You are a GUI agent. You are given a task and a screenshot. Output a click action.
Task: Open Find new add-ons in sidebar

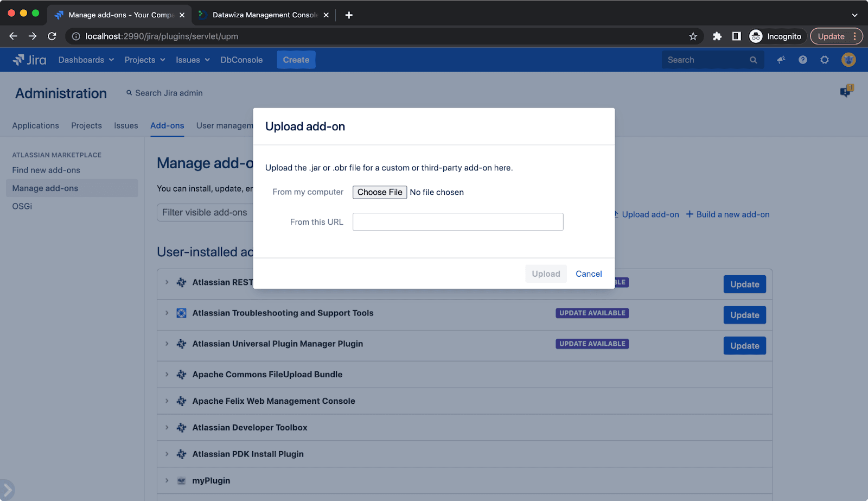[x=46, y=170]
